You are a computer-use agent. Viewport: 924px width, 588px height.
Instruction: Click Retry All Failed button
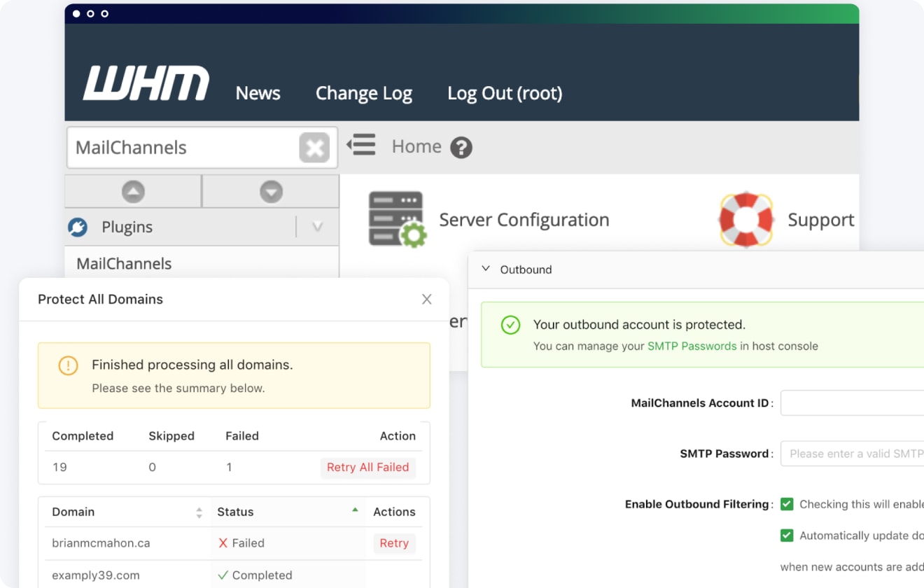point(368,468)
